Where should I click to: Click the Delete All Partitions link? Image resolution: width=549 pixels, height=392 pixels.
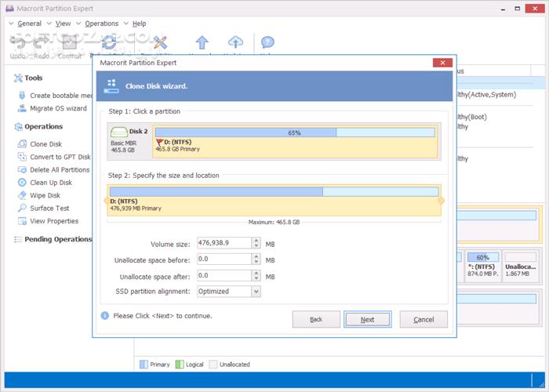click(60, 170)
